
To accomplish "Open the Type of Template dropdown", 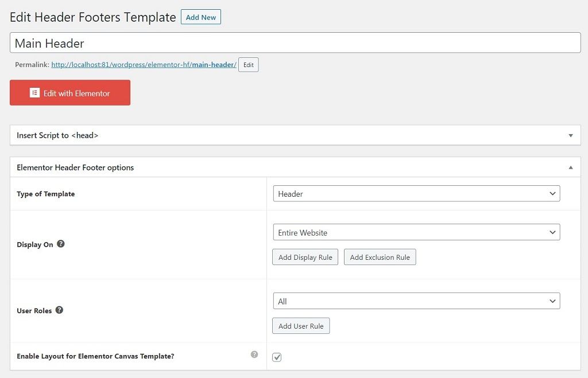I will (x=417, y=194).
